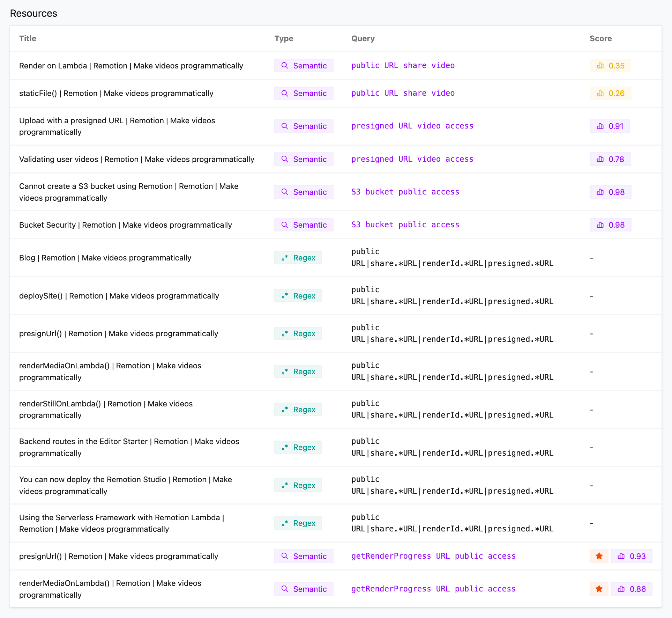This screenshot has height=618, width=672.
Task: Click the magnifier icon in the Bucket Security row
Action: pos(285,225)
